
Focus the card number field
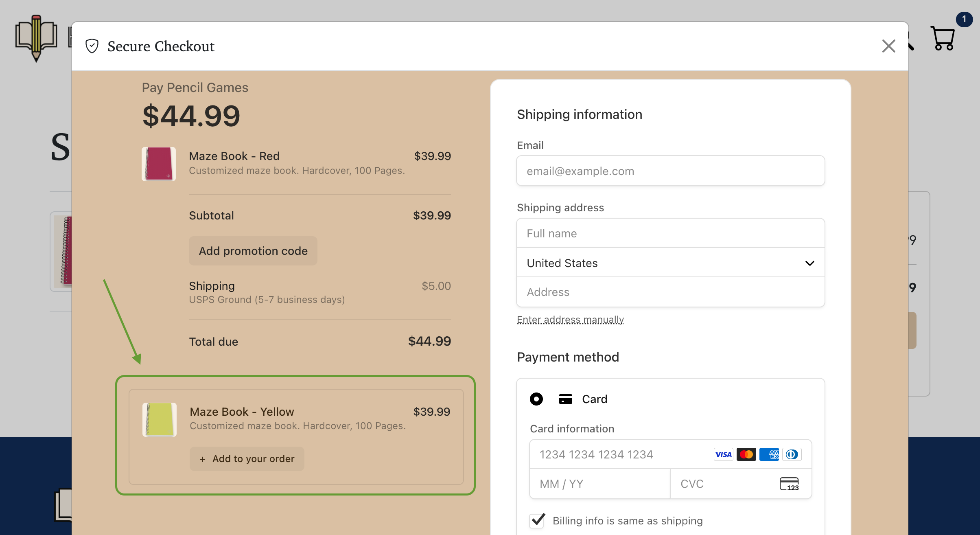[x=670, y=454]
